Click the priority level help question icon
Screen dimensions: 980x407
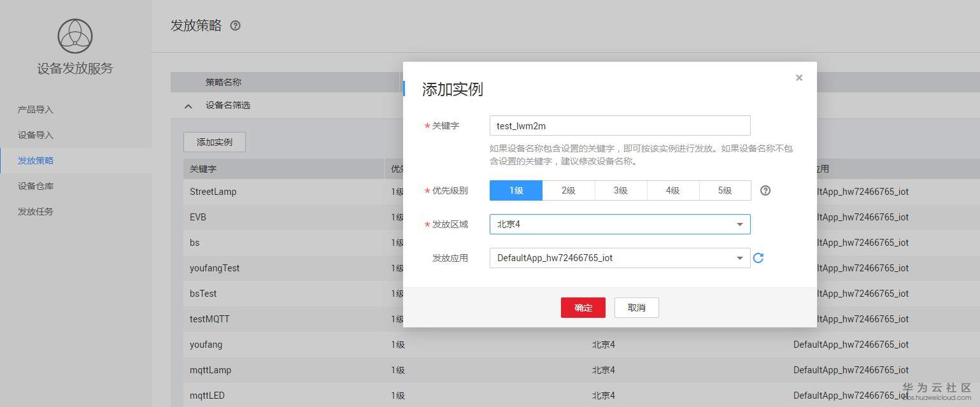pyautogui.click(x=765, y=190)
